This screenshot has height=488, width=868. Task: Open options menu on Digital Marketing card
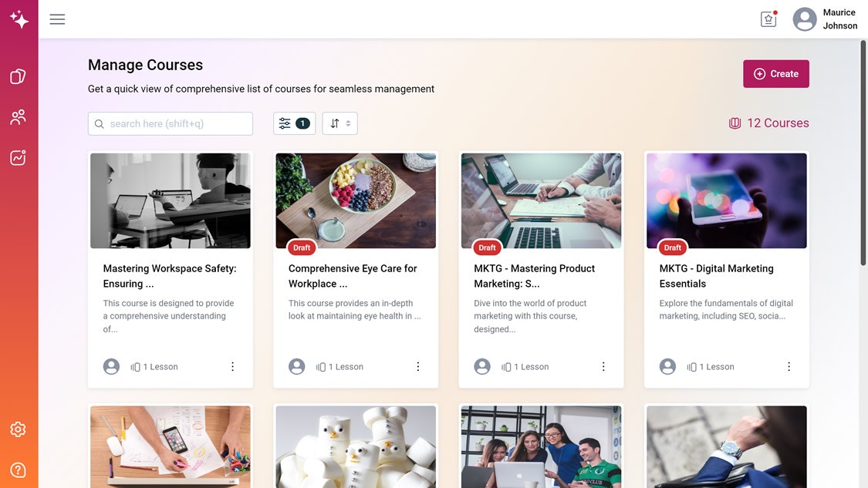(x=789, y=366)
